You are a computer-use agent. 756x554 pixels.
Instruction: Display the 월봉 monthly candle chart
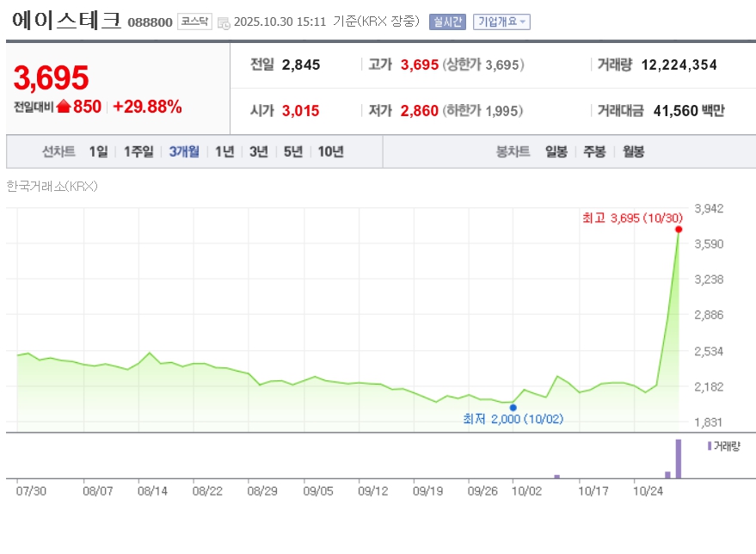tap(634, 151)
